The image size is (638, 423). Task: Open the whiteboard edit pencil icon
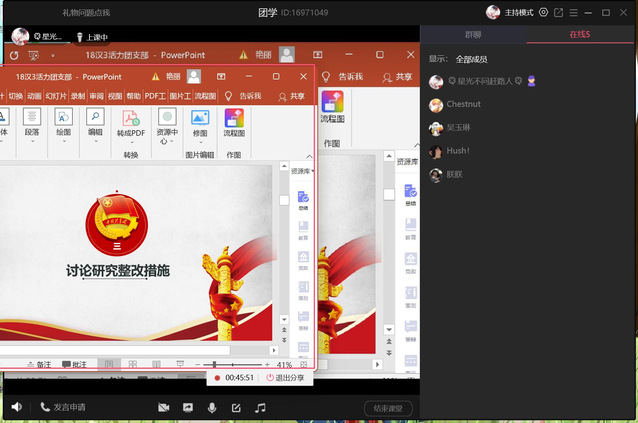pyautogui.click(x=236, y=408)
